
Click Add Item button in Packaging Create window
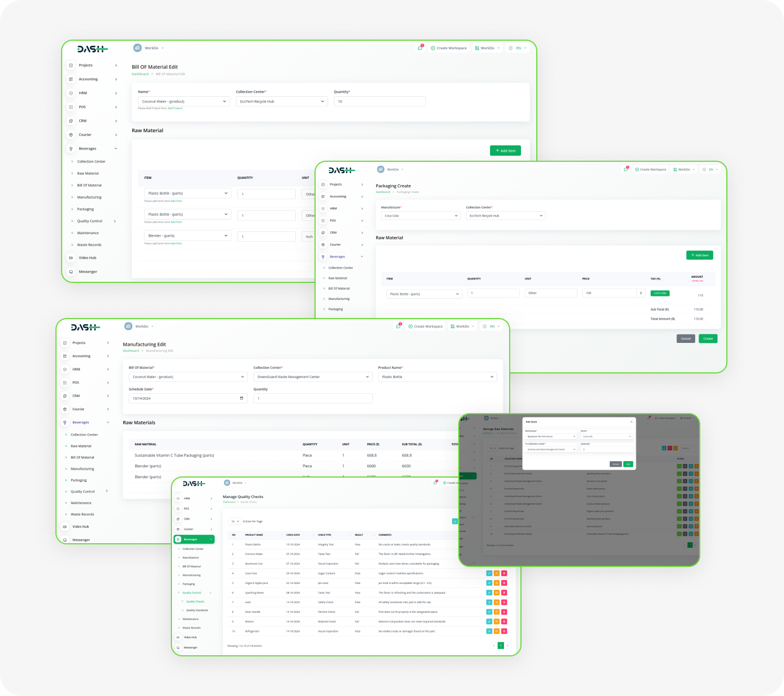(x=700, y=255)
